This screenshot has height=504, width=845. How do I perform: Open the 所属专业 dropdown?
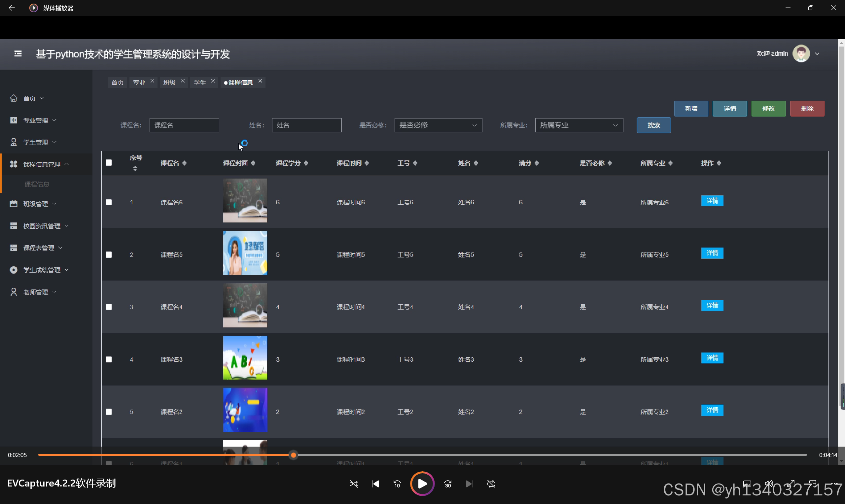tap(579, 125)
